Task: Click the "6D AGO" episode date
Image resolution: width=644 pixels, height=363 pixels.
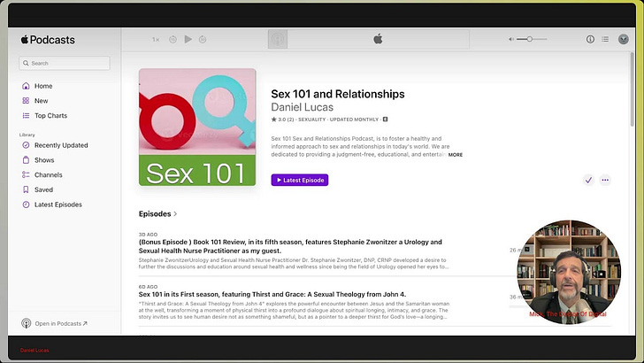Action: click(148, 287)
